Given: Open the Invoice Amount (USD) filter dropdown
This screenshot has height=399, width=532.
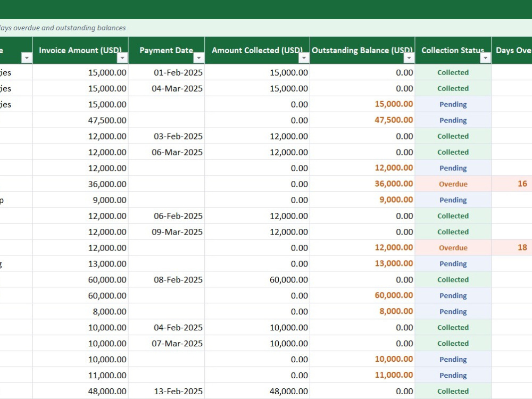Looking at the screenshot, I should (122, 58).
